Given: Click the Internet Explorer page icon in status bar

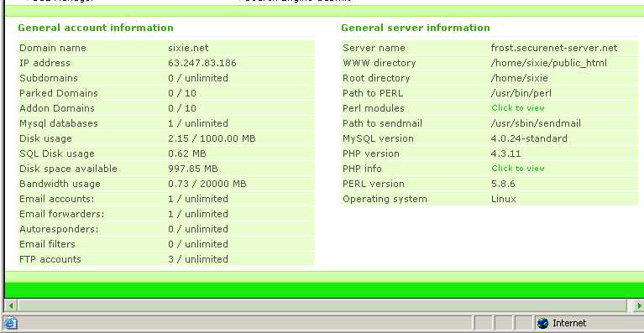Looking at the screenshot, I should (10, 323).
